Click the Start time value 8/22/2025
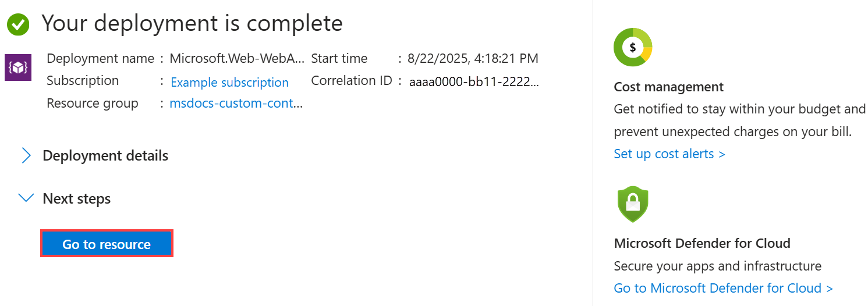Screen dimensions: 868x306 (473, 58)
